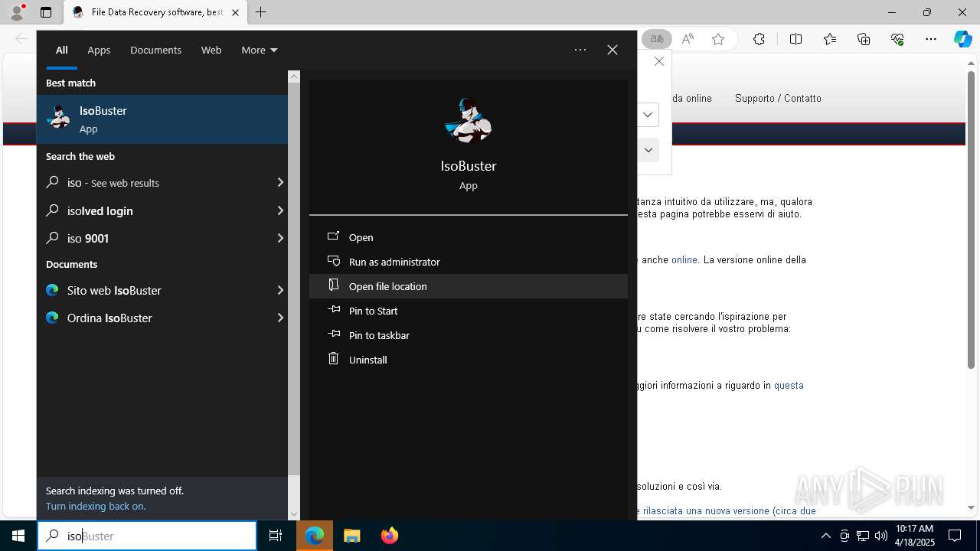The image size is (980, 551).
Task: Open Edge tab actions menu
Action: (46, 12)
